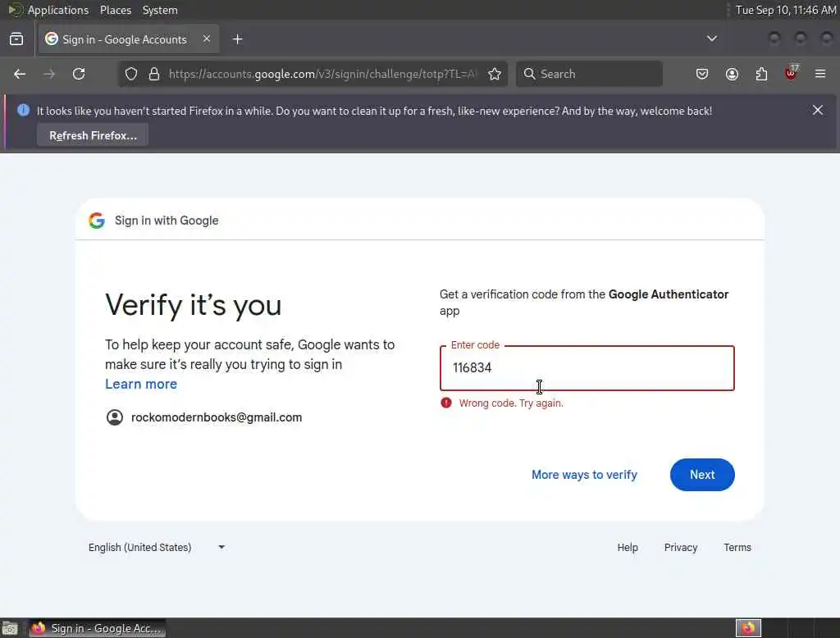Open the Firefox account icon
The image size is (840, 638).
(x=732, y=74)
